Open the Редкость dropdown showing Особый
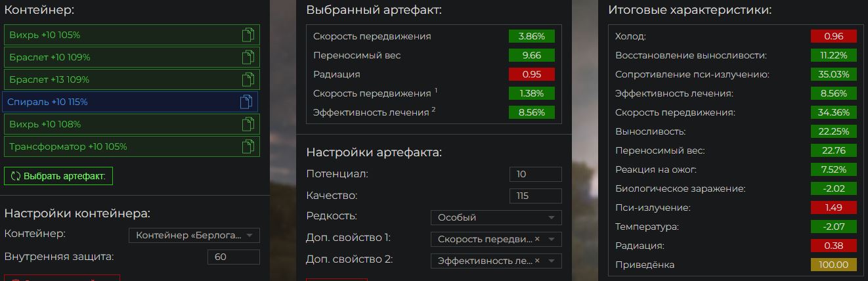This screenshot has width=868, height=281. point(496,217)
